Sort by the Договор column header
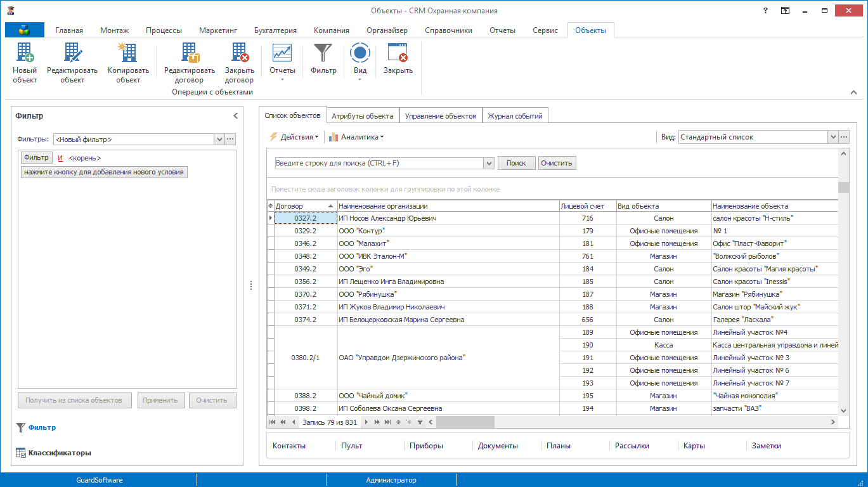Image resolution: width=868 pixels, height=487 pixels. coord(305,206)
